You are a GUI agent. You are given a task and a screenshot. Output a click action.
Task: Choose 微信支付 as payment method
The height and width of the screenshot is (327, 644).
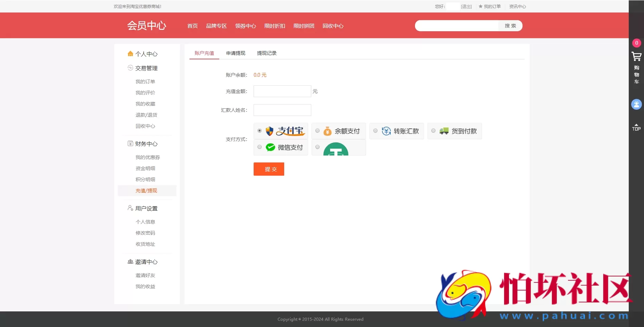tap(260, 147)
